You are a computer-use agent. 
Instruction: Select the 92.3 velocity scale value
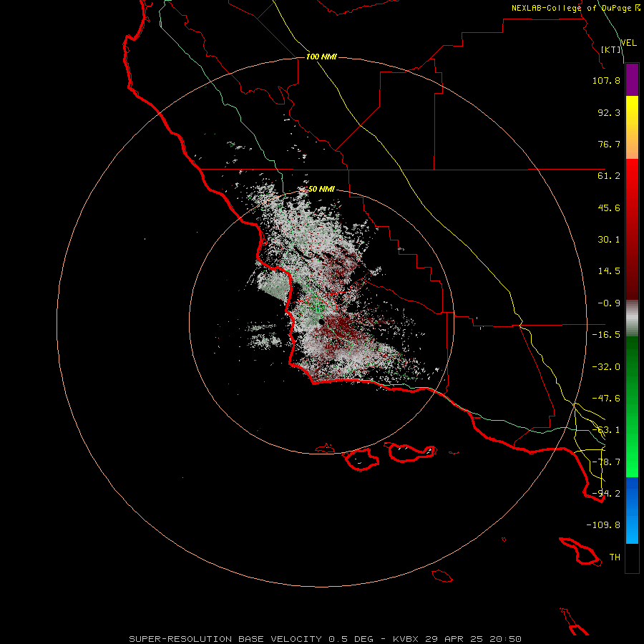pyautogui.click(x=609, y=112)
